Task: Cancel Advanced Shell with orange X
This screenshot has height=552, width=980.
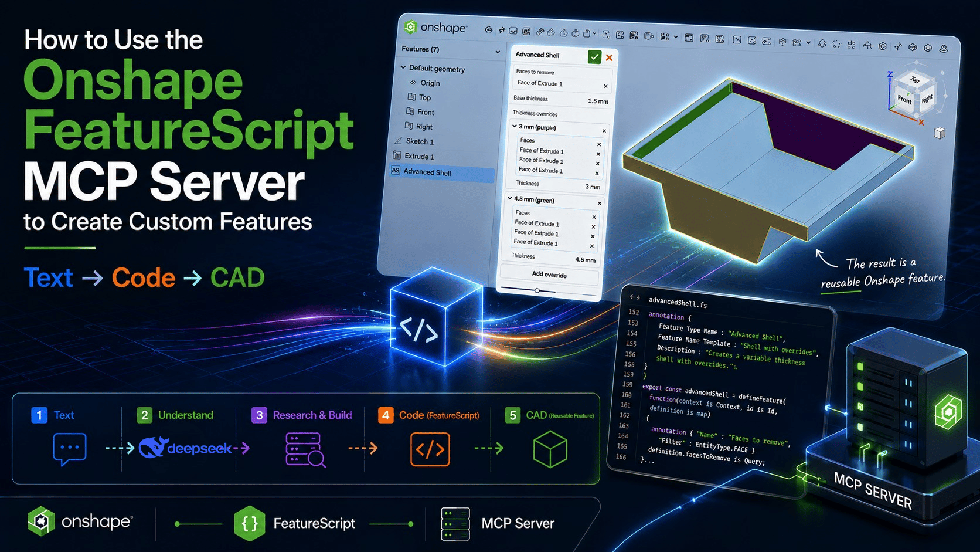Action: [610, 57]
